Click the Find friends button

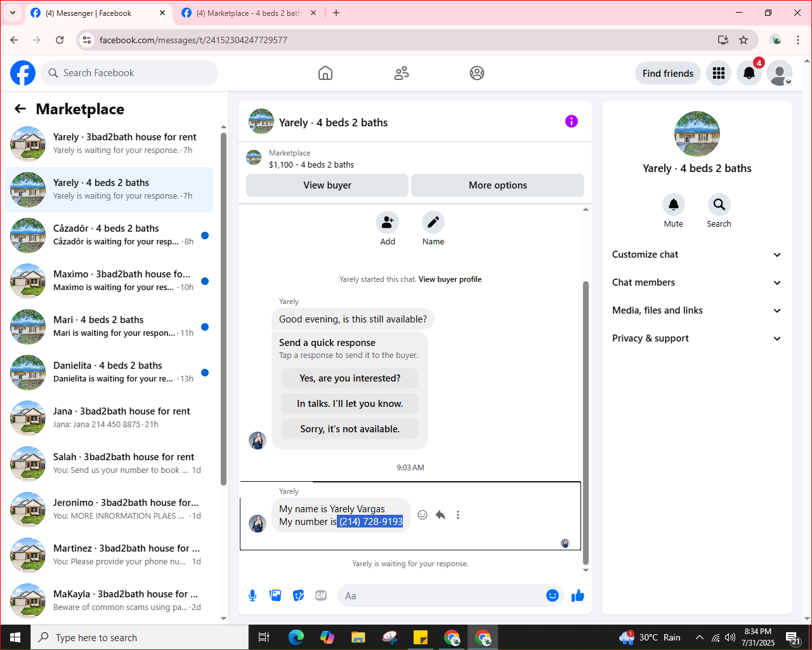click(x=668, y=73)
